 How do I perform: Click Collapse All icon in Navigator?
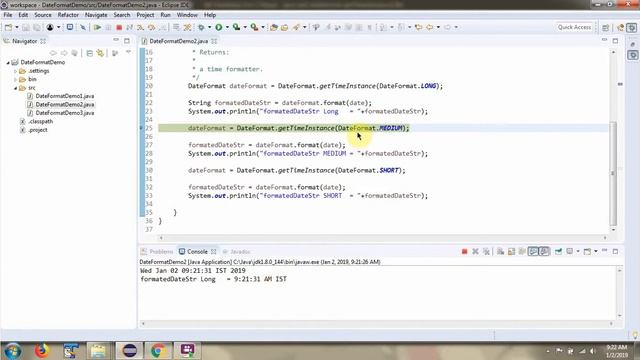(x=89, y=53)
